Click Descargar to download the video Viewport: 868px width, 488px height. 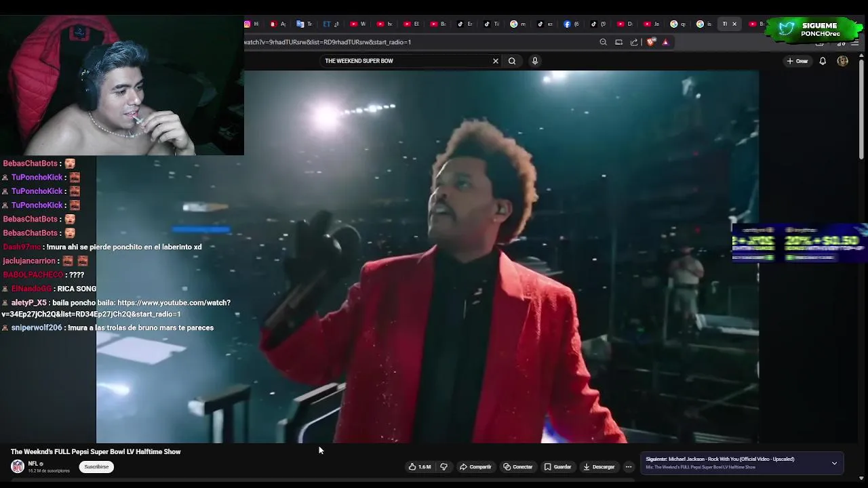(x=599, y=467)
